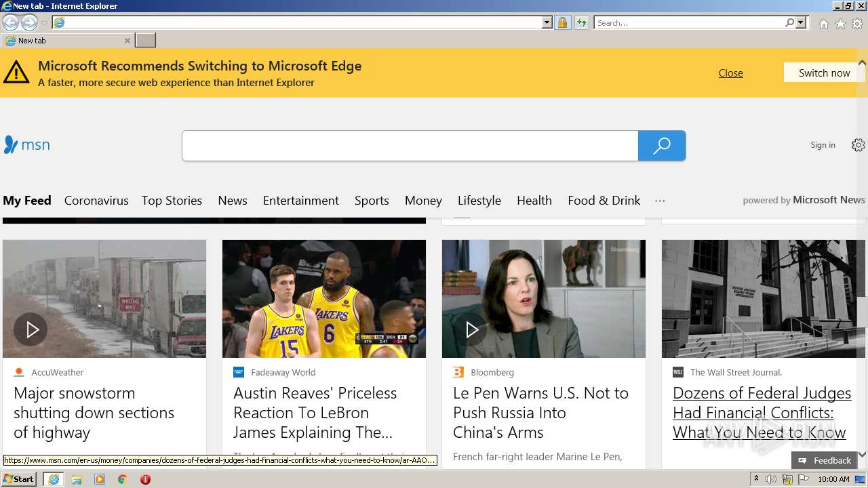Click the Action Center flag tray icon

click(804, 479)
